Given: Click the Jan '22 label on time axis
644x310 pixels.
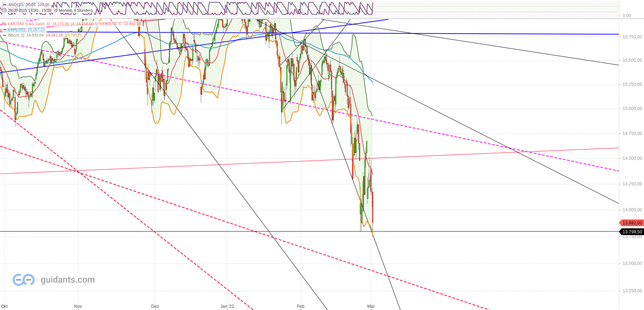Looking at the screenshot, I should click(227, 306).
